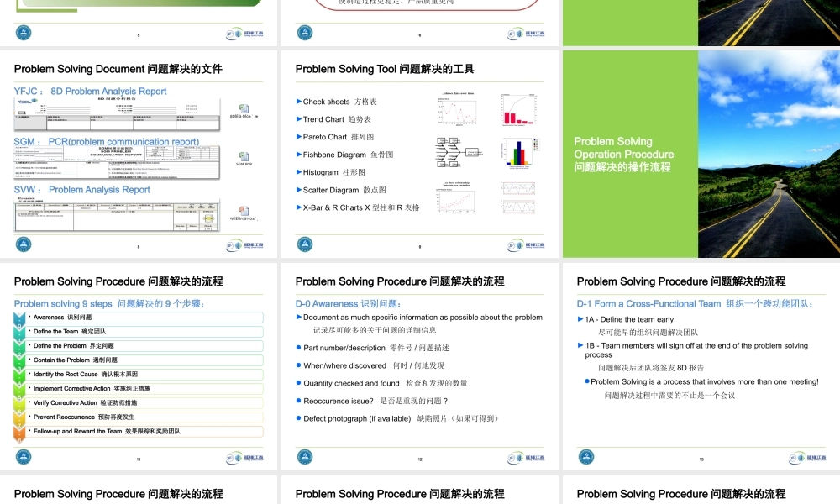840x504 pixels.
Task: Select the fishbone diagram graphic
Action: [x=458, y=152]
